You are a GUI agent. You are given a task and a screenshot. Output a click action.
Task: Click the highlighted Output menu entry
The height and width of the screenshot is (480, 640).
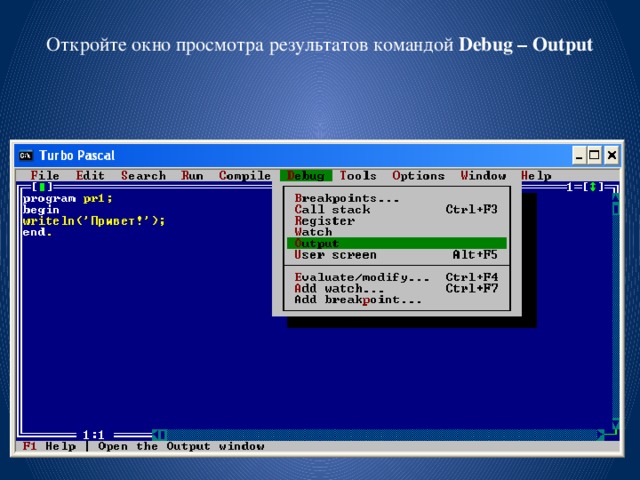[x=396, y=244]
